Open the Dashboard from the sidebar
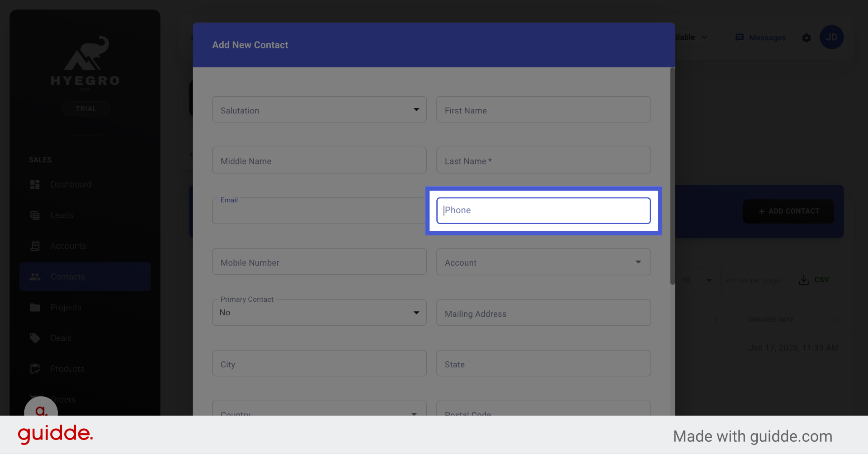868x454 pixels. click(71, 184)
